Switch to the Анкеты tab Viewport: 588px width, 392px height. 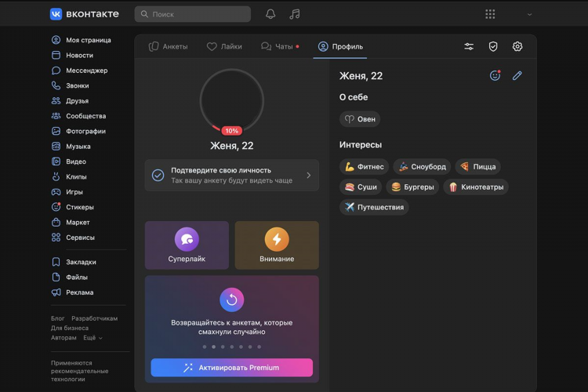[x=168, y=46]
